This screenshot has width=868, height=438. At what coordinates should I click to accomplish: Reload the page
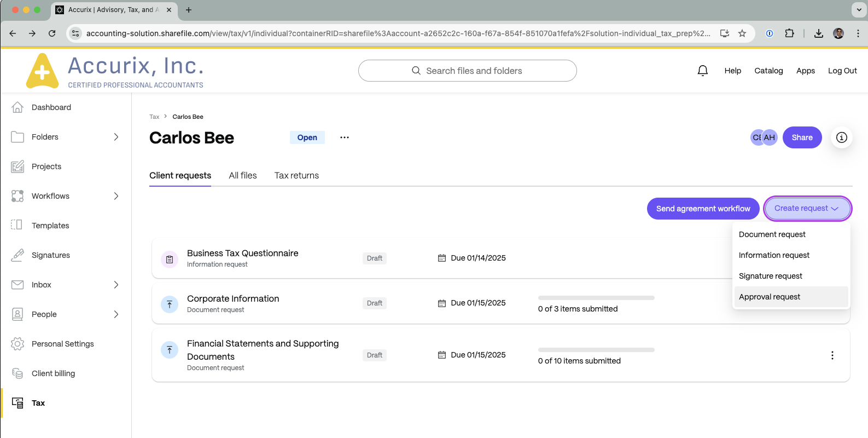(x=52, y=33)
